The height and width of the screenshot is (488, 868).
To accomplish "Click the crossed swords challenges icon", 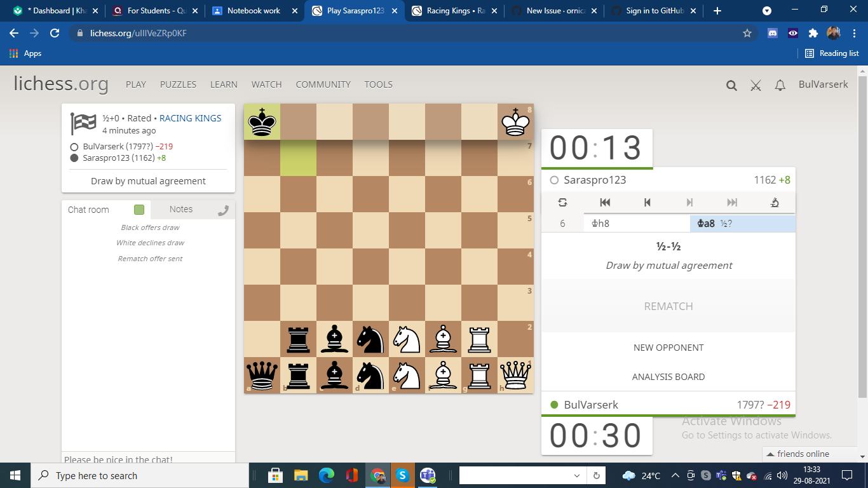I will pyautogui.click(x=756, y=85).
